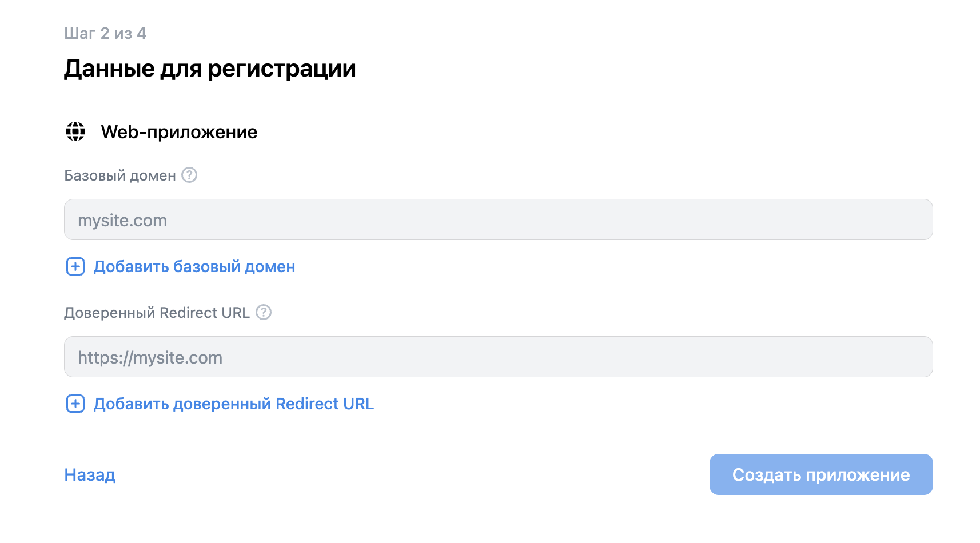Click the Базовый домен field label
The width and height of the screenshot is (980, 543).
[120, 175]
